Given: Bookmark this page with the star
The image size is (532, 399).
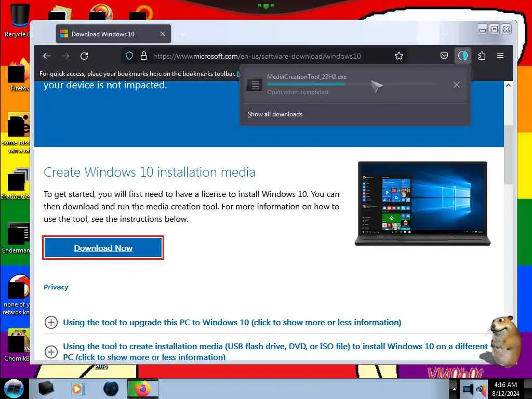Looking at the screenshot, I should point(399,56).
